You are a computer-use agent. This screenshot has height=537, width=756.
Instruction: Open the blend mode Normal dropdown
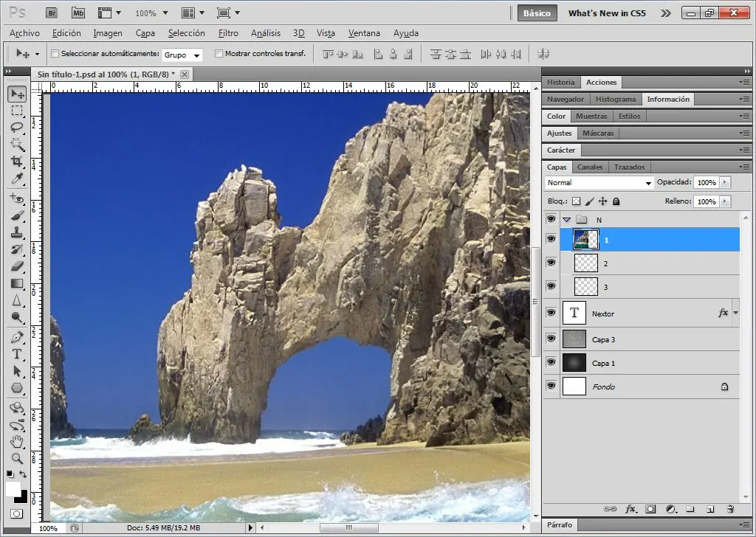point(599,183)
